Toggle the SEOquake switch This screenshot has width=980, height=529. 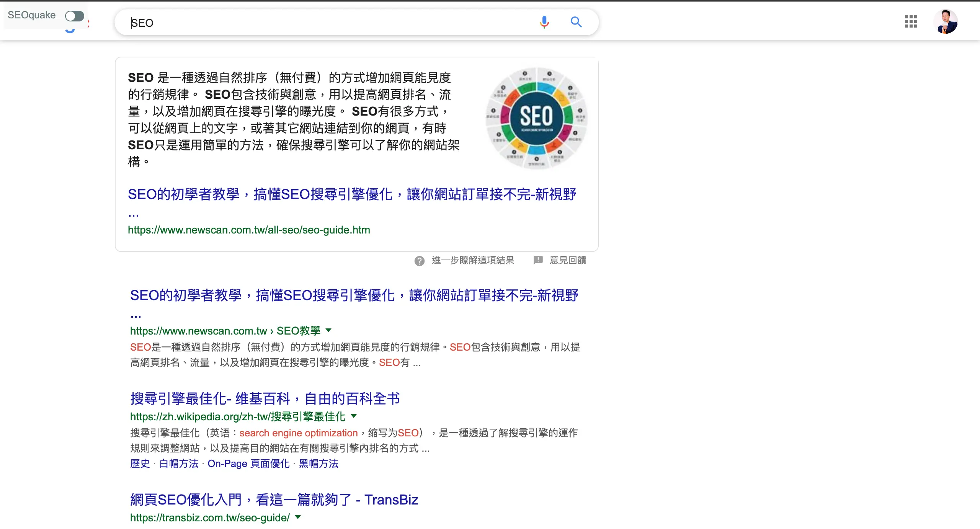click(x=75, y=16)
